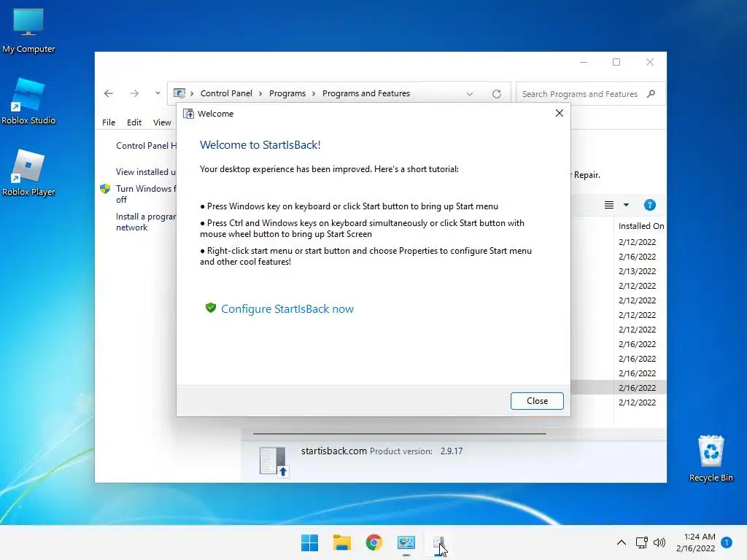The image size is (747, 560).
Task: Select Control Panel in the breadcrumb
Action: 226,93
